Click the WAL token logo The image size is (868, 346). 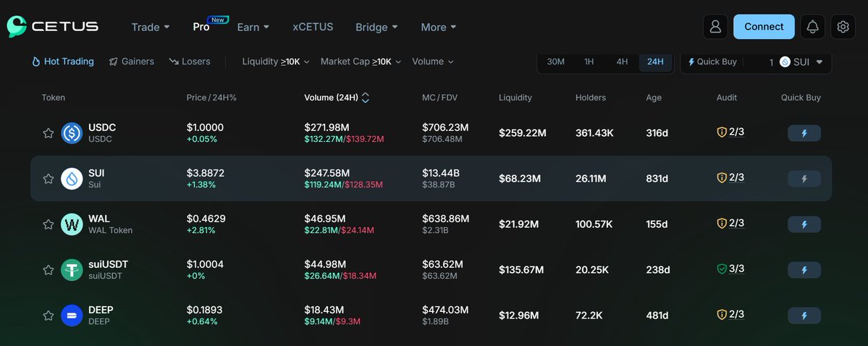pyautogui.click(x=72, y=224)
